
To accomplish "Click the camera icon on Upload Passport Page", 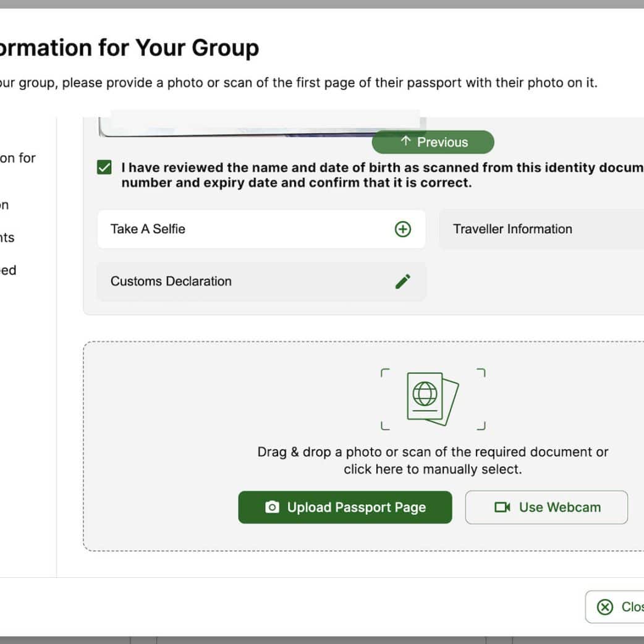I will pos(272,507).
